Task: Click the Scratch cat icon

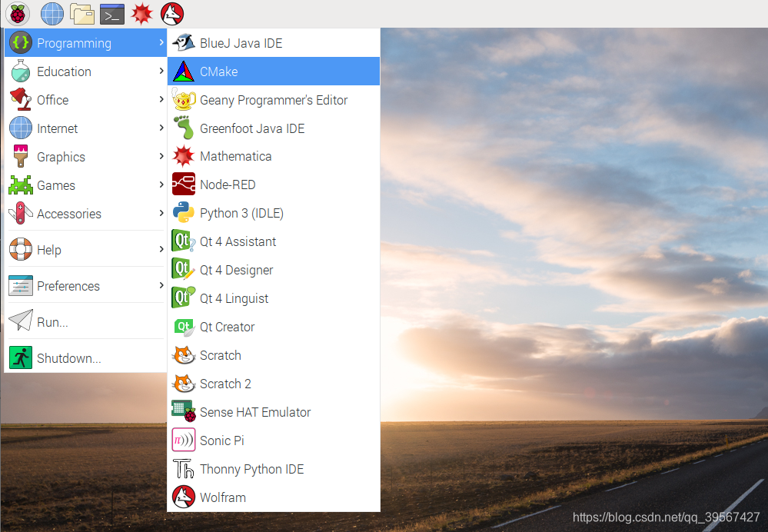Action: coord(184,355)
